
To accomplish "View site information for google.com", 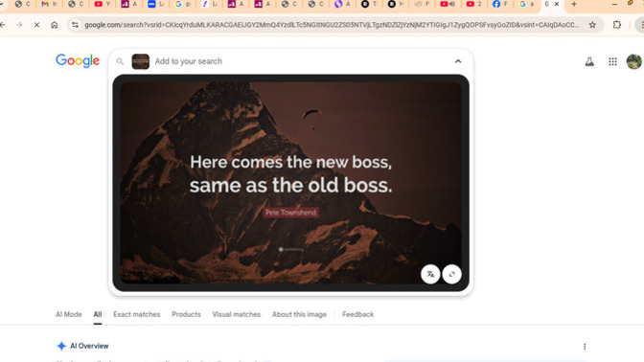I will pos(75,25).
